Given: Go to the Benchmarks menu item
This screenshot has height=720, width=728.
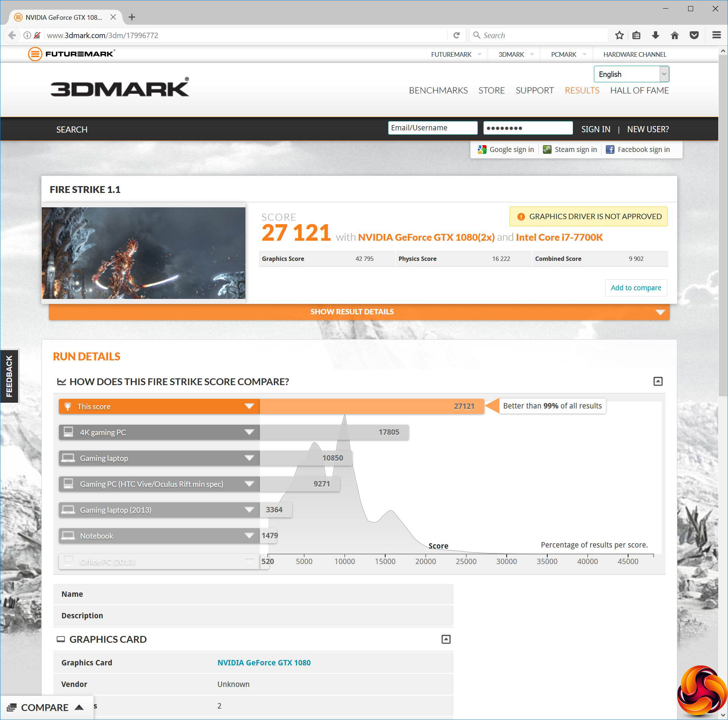Looking at the screenshot, I should pyautogui.click(x=438, y=91).
